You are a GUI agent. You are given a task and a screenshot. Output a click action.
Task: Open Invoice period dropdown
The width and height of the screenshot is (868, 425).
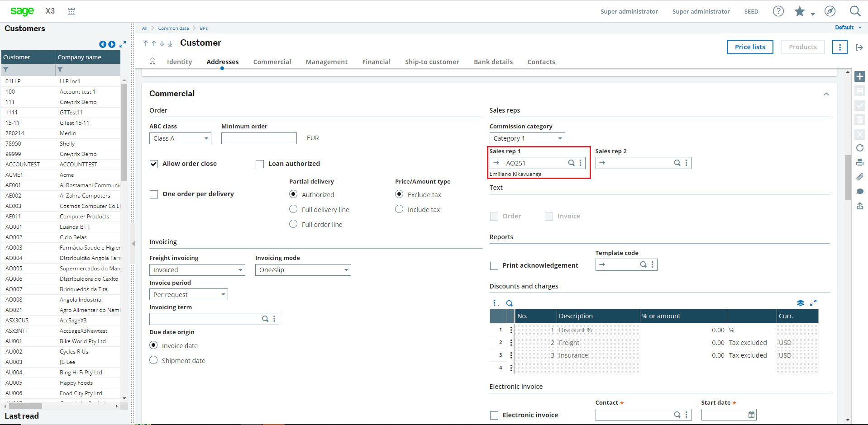(188, 295)
